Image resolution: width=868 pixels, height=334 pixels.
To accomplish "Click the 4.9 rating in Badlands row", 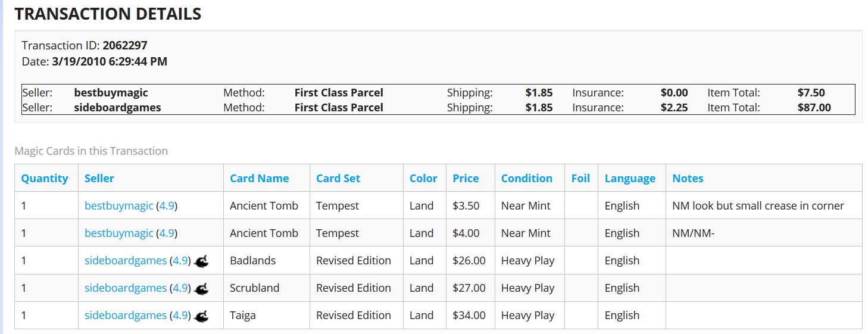I will coord(180,261).
